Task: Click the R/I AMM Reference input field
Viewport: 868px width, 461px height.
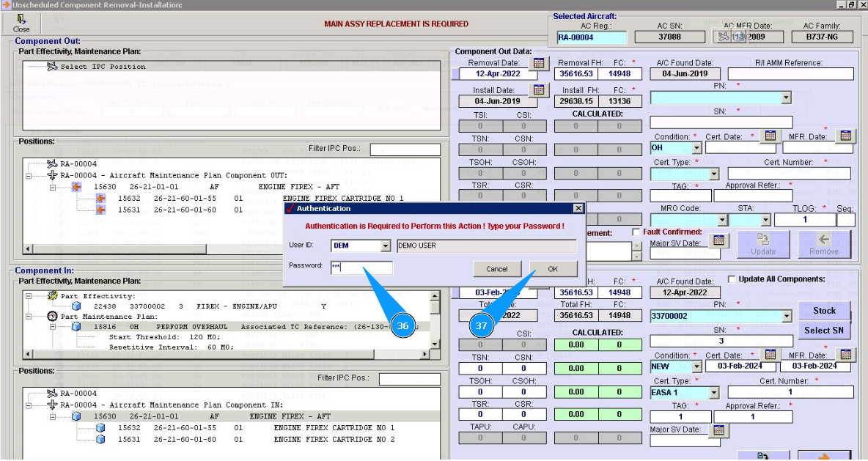Action: tap(790, 74)
